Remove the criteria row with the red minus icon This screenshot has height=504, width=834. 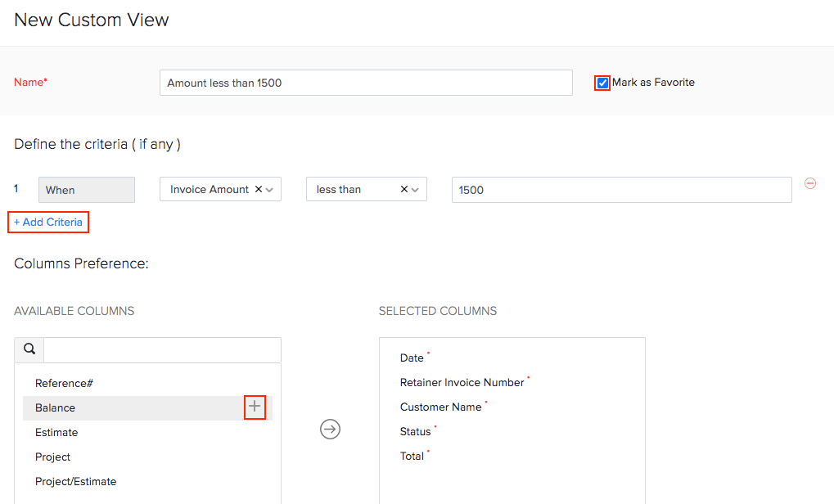[x=810, y=184]
